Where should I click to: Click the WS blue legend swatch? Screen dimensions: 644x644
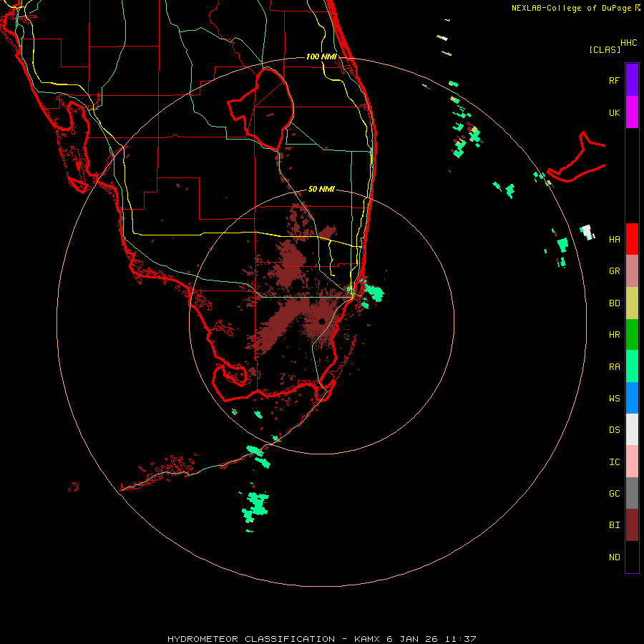pos(632,398)
